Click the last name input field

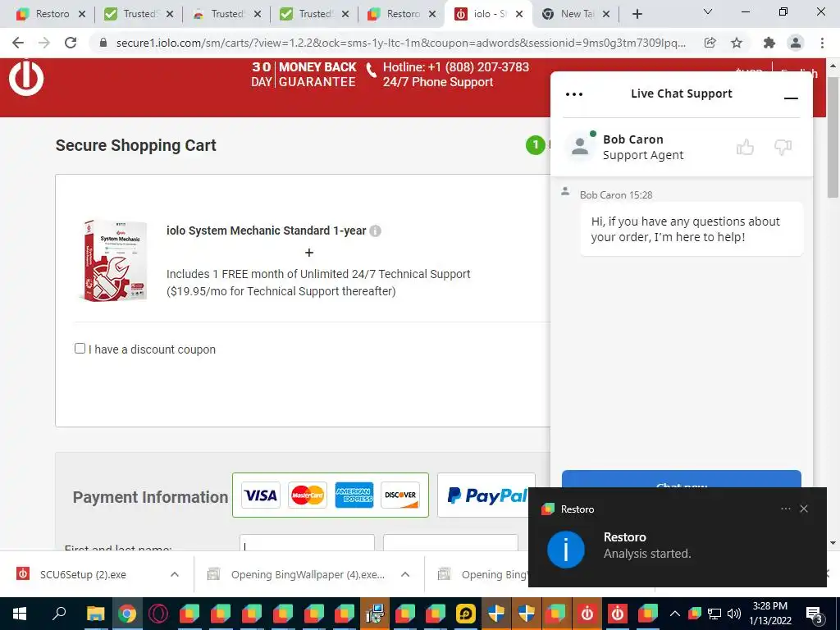tap(450, 543)
